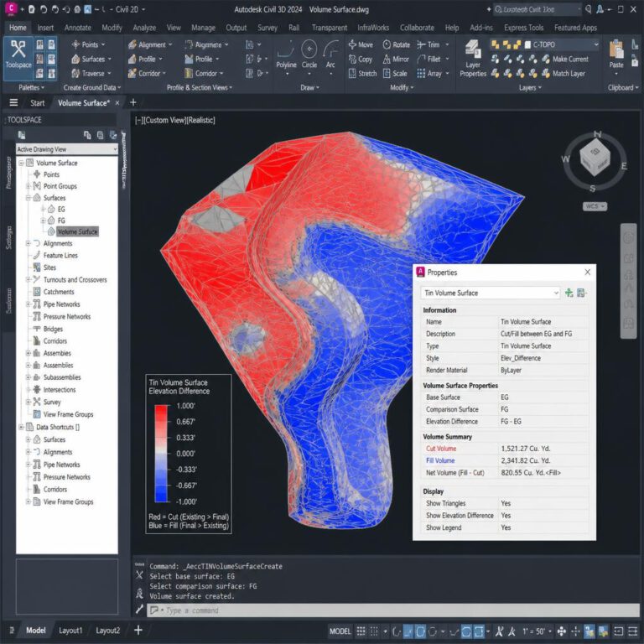Open Tin Volume Surface object dropdown
The height and width of the screenshot is (644, 644).
coord(491,293)
